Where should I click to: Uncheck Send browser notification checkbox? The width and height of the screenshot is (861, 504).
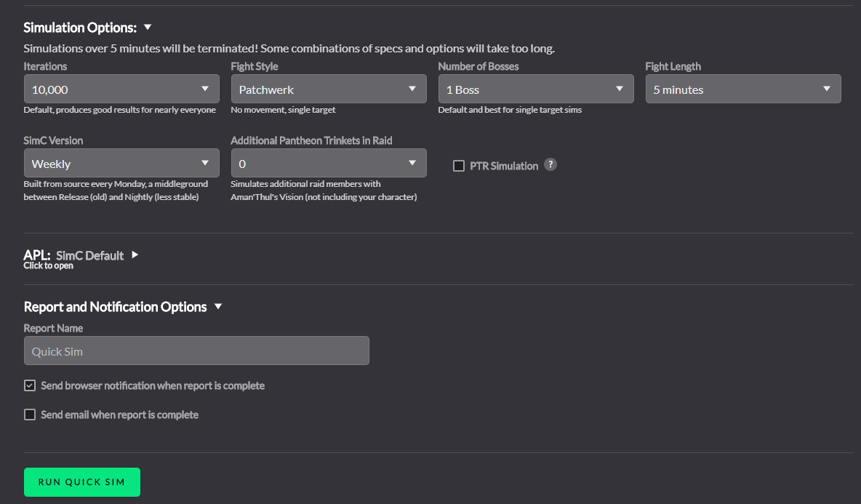(30, 385)
